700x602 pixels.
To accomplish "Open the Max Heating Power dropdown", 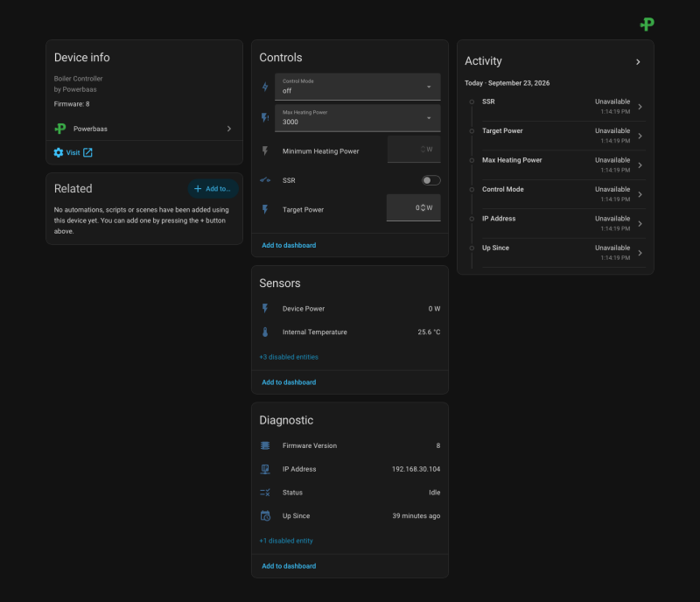I will [358, 118].
